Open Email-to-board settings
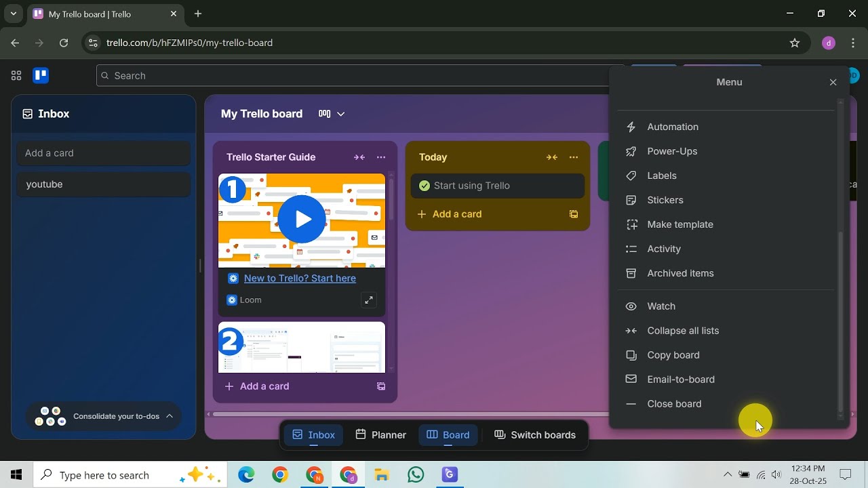 click(726, 380)
